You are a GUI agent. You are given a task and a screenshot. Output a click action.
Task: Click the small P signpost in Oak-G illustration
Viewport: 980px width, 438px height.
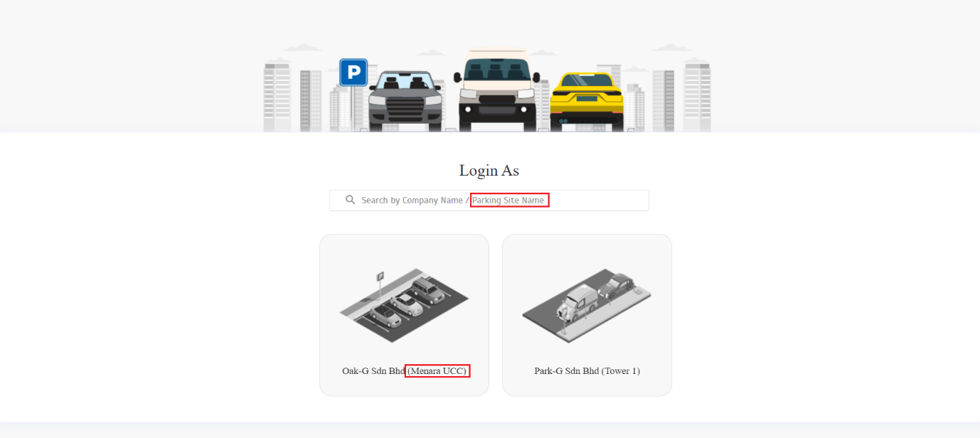pos(380,284)
